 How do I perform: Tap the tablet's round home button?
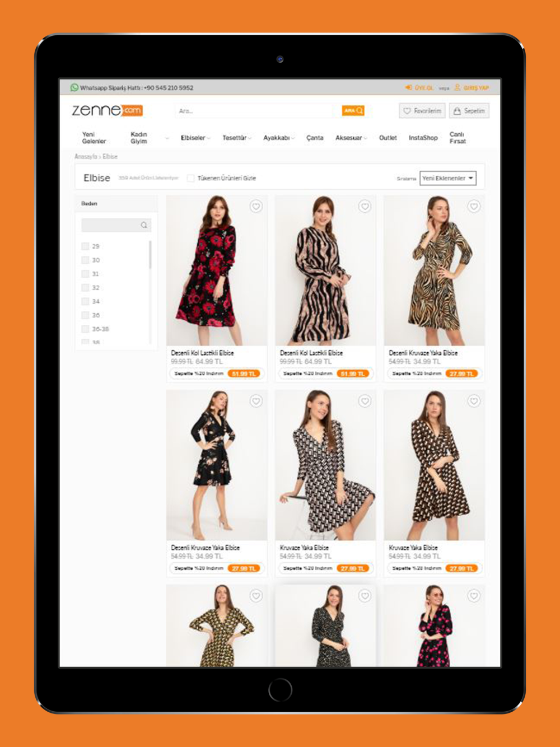click(x=280, y=690)
